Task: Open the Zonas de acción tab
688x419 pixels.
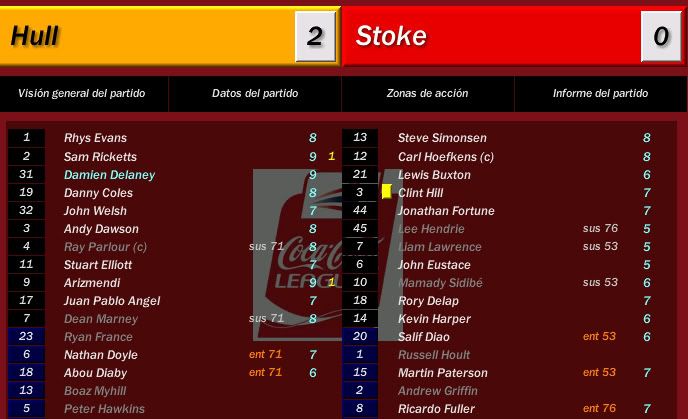Action: 427,93
